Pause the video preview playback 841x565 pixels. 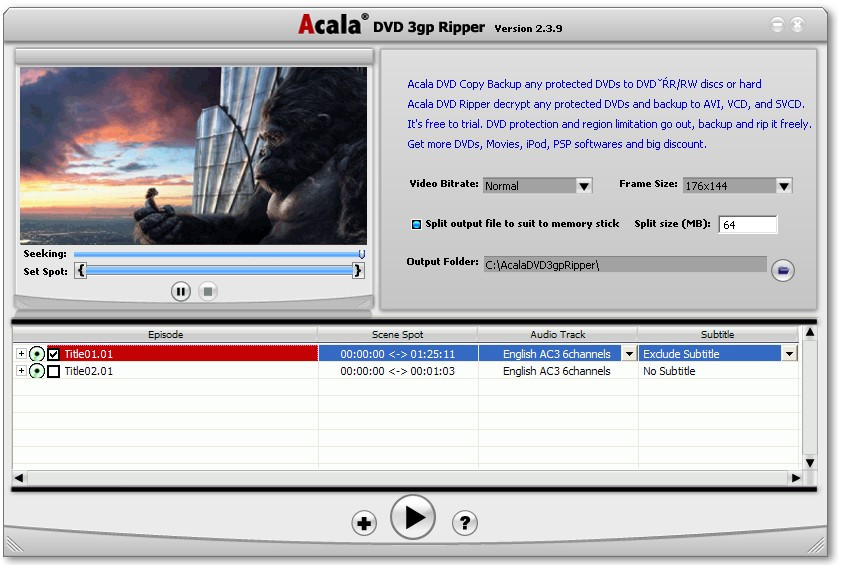coord(181,291)
